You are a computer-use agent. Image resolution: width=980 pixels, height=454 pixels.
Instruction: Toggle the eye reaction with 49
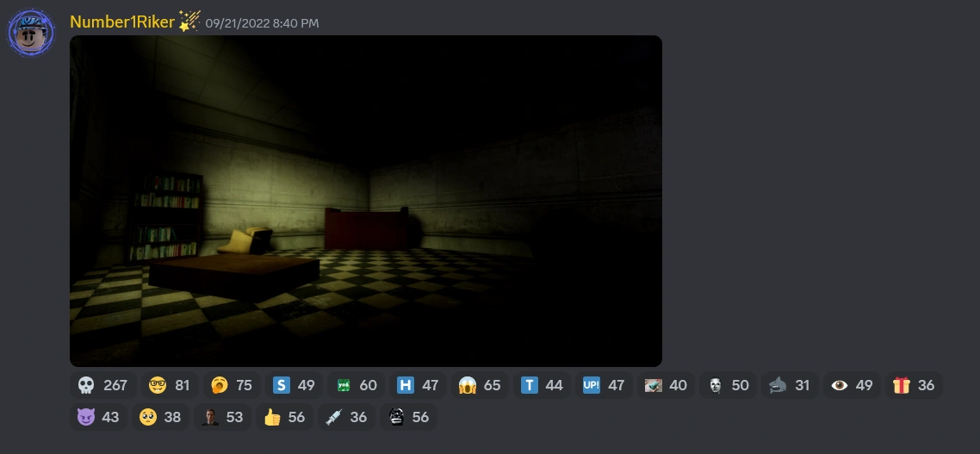click(x=852, y=385)
